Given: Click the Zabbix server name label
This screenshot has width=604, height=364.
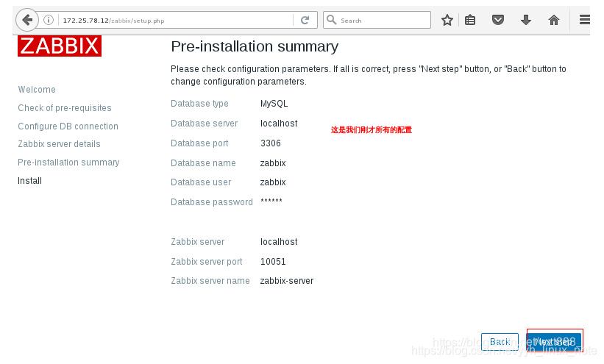Looking at the screenshot, I should (210, 281).
